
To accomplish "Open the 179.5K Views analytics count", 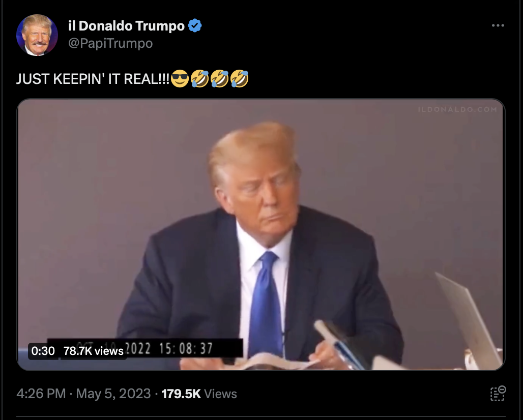I will coord(199,394).
